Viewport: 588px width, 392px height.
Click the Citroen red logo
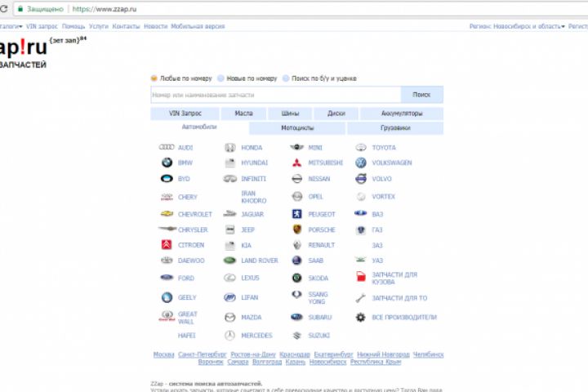point(167,244)
